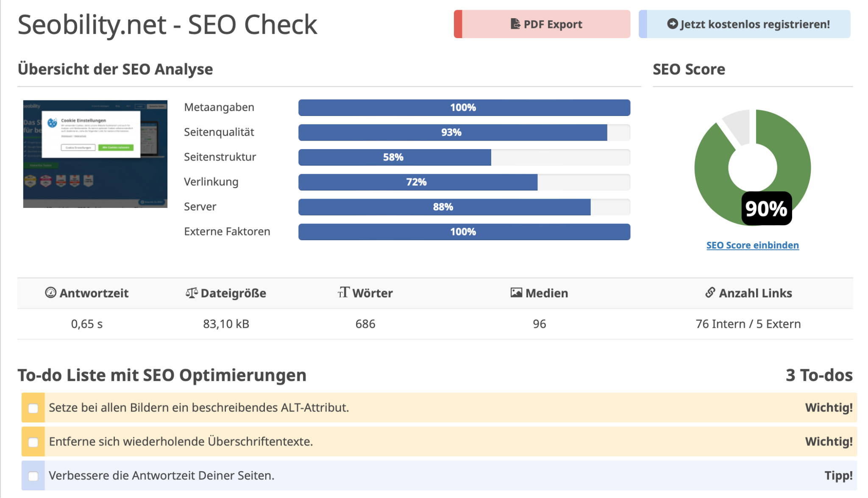Check the Antwortzeit verbessern to-do checkbox

[33, 476]
